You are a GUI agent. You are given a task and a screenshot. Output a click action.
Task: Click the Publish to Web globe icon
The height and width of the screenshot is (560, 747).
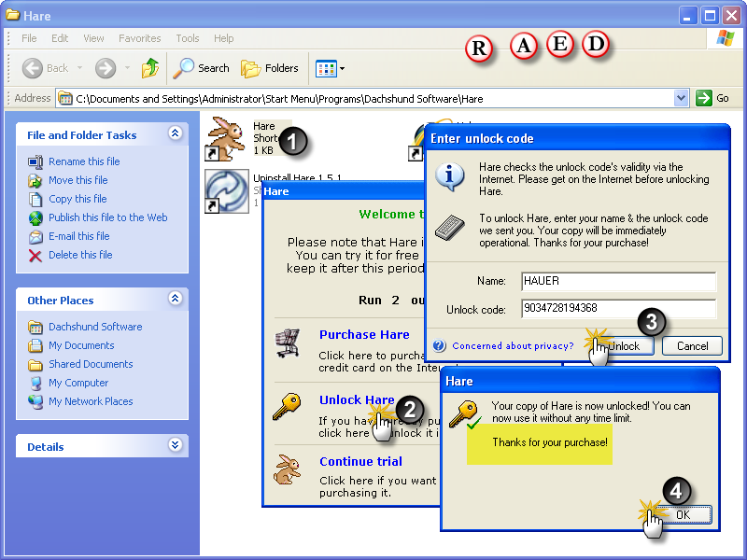point(35,218)
